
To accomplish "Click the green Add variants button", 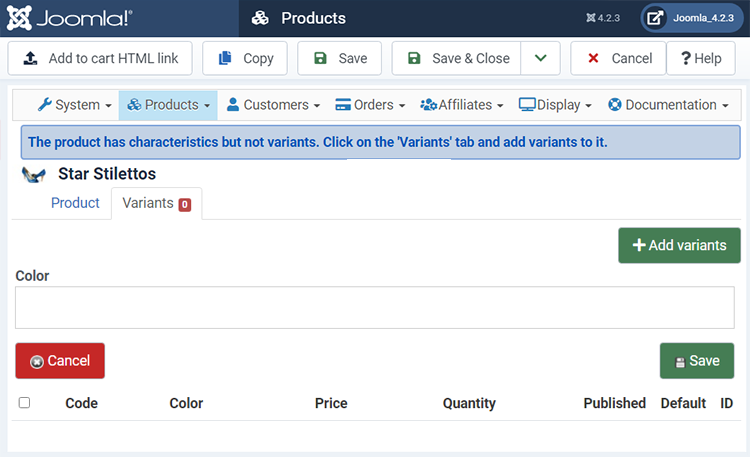I will [x=679, y=245].
